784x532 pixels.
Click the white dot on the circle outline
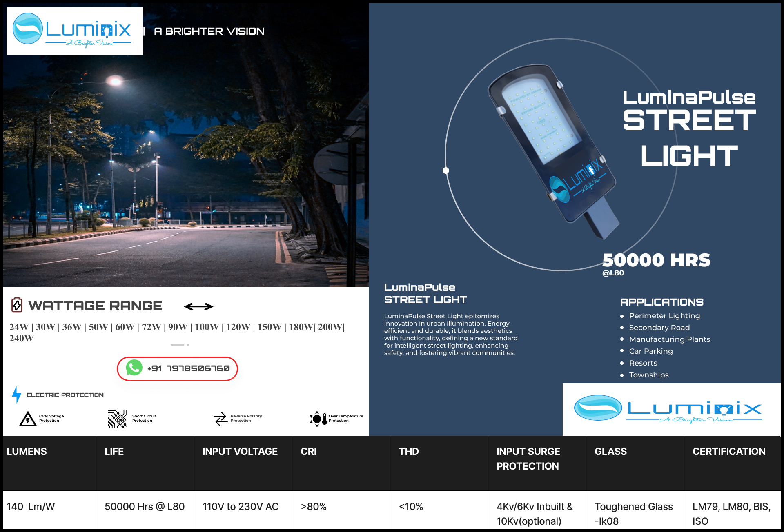[446, 171]
